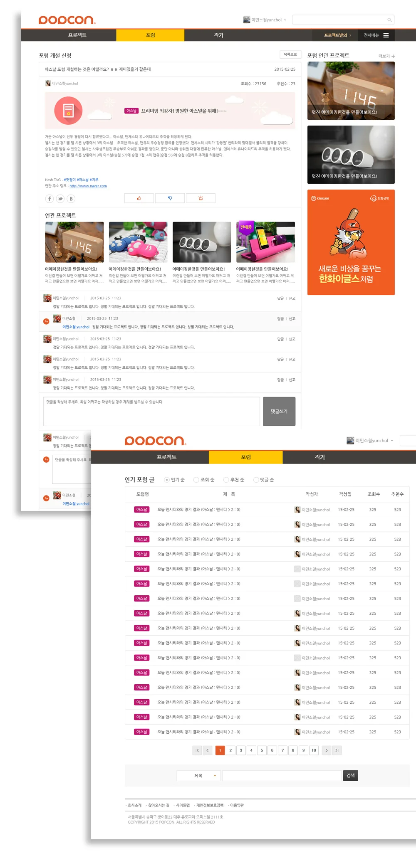Image resolution: width=416 pixels, height=868 pixels.
Task: Click the #아스날 hash tag
Action: (82, 180)
